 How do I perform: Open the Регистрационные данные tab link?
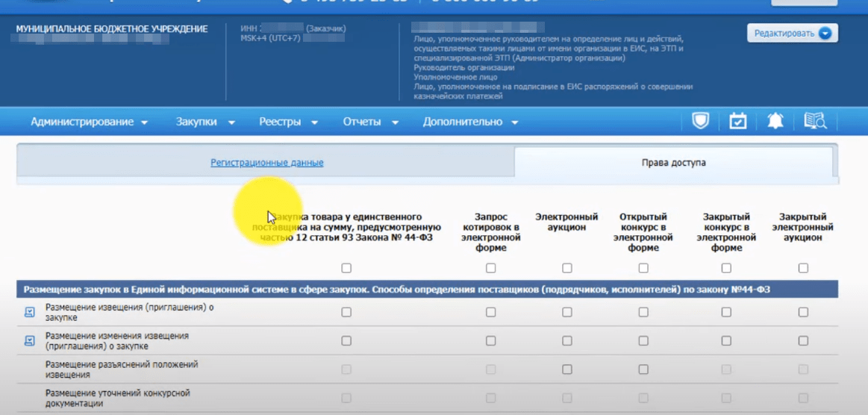pyautogui.click(x=267, y=163)
